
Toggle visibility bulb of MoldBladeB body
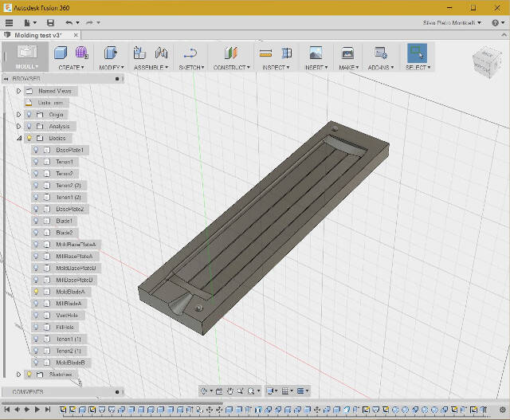pos(36,363)
